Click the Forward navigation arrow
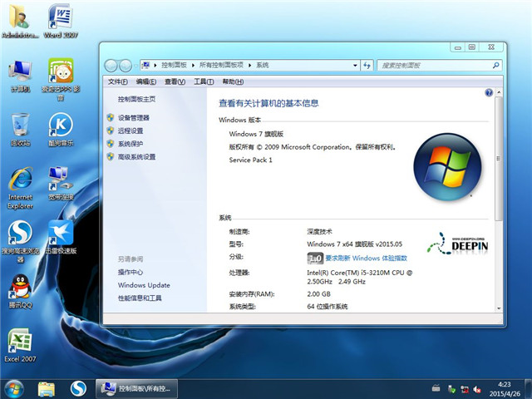 click(126, 66)
